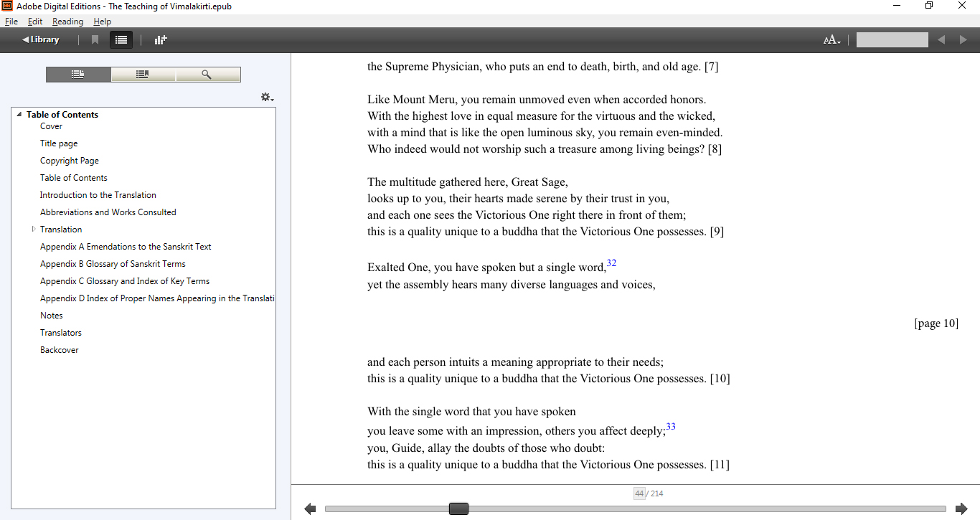Collapse the Table of Contents tree

19,115
